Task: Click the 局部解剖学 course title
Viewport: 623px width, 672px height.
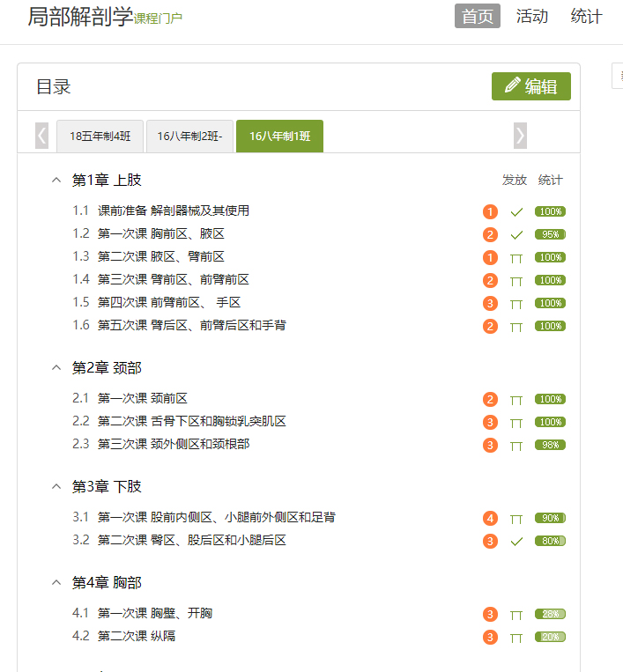Action: tap(80, 17)
